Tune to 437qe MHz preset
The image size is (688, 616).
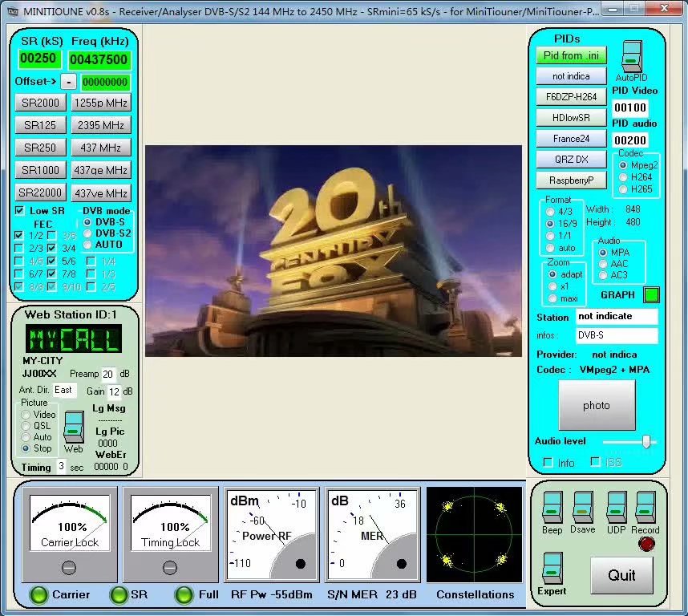(x=101, y=170)
